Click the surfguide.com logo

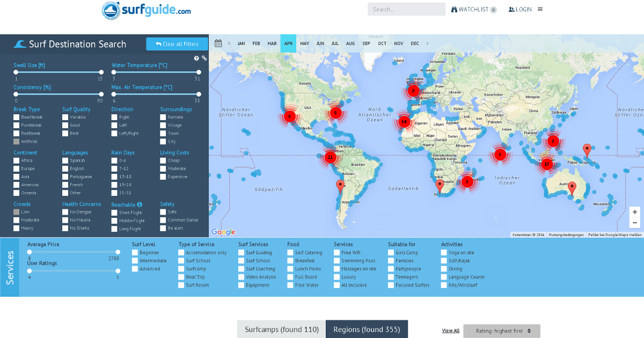(146, 10)
